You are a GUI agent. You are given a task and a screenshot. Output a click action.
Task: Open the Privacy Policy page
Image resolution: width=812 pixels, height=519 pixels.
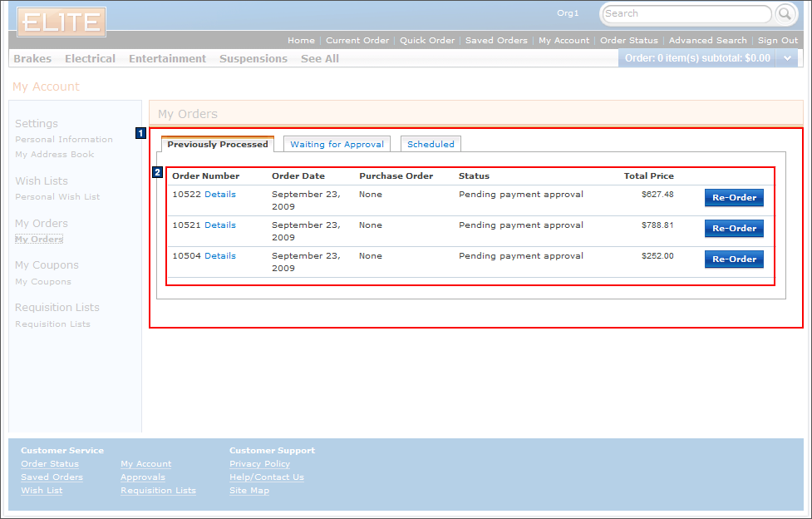[259, 463]
